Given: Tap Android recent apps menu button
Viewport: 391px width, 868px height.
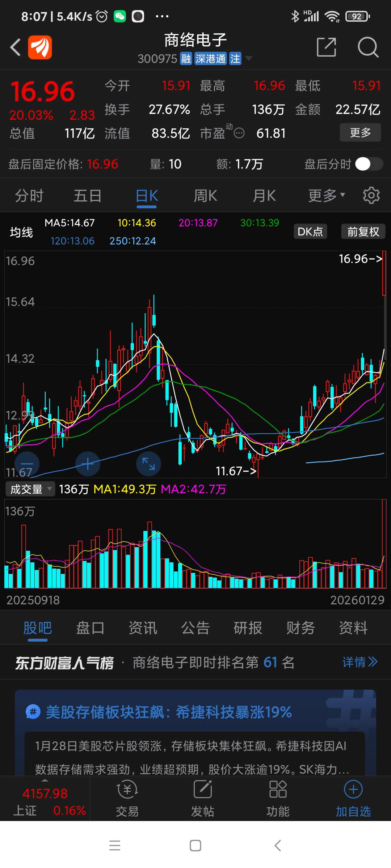Looking at the screenshot, I should click(115, 846).
